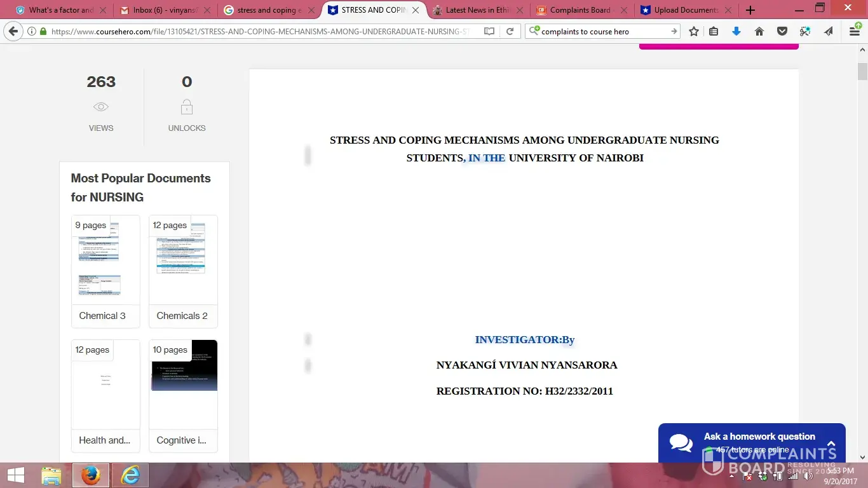Viewport: 868px width, 488px height.
Task: Open the Firefox hamburger menu
Action: [855, 32]
